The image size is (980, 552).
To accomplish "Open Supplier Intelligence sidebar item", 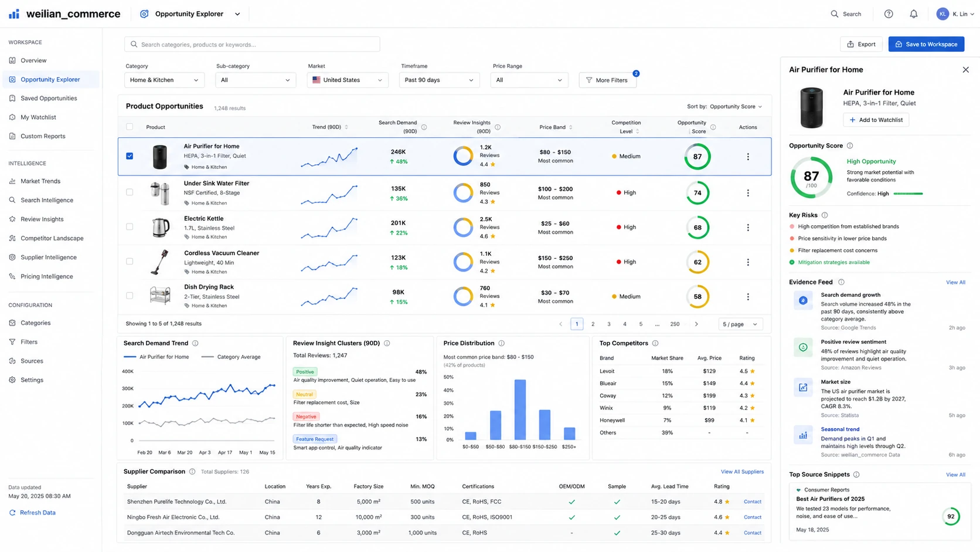I will click(49, 258).
